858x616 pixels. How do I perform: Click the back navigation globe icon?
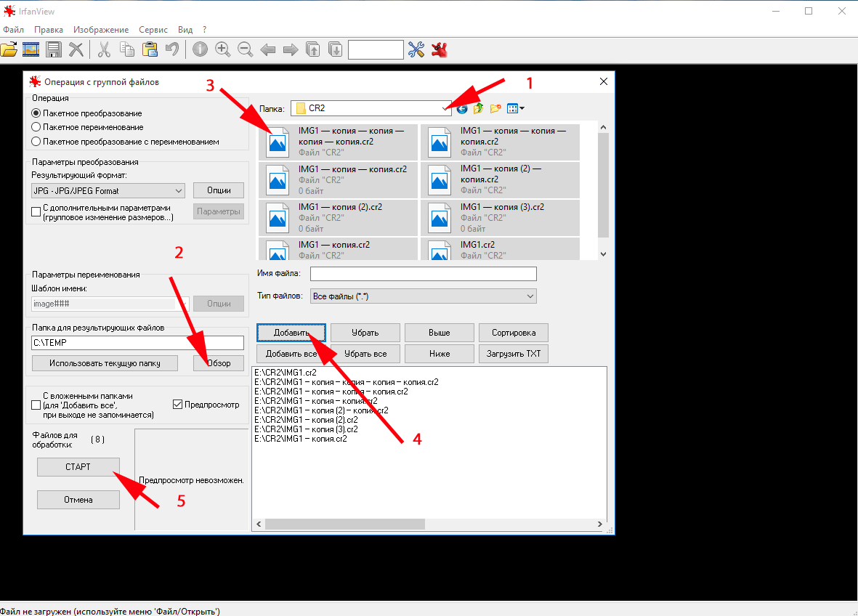pos(461,108)
